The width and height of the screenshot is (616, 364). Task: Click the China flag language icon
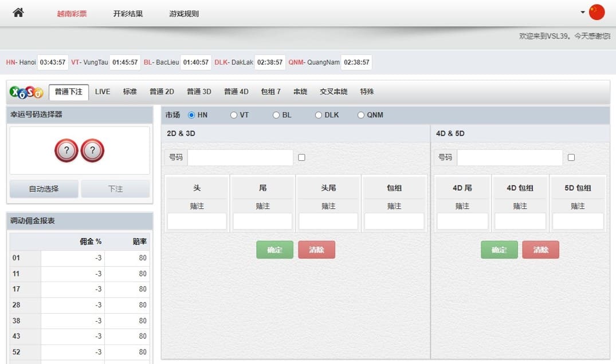click(597, 12)
